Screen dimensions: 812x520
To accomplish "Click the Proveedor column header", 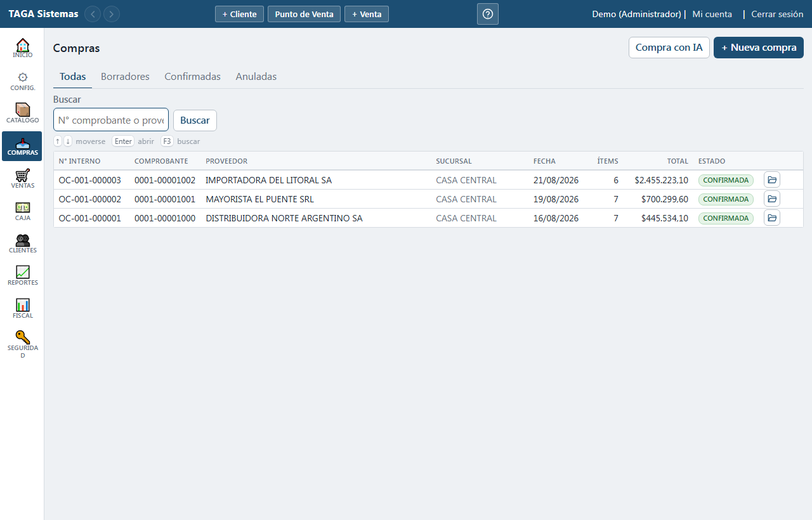I will 226,161.
